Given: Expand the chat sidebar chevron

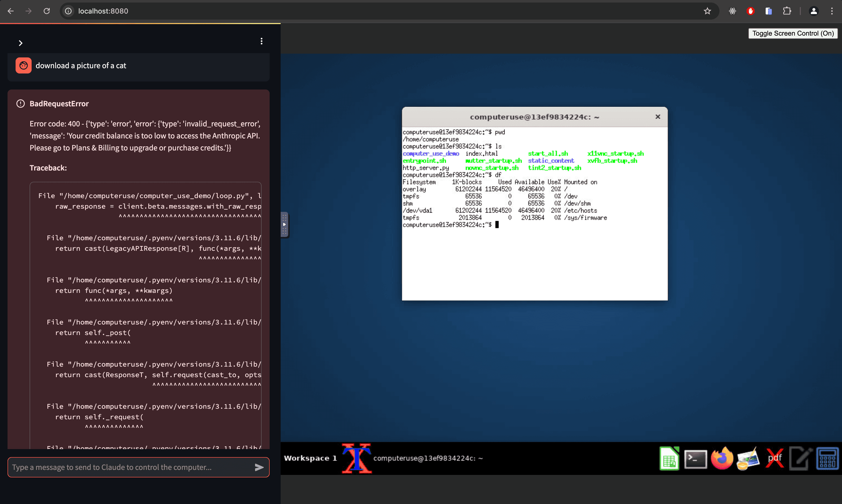Looking at the screenshot, I should 20,43.
